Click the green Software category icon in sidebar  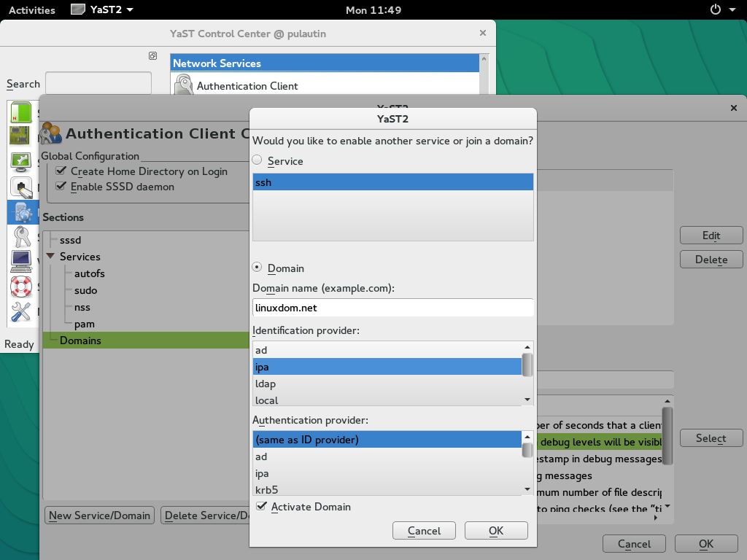click(22, 112)
